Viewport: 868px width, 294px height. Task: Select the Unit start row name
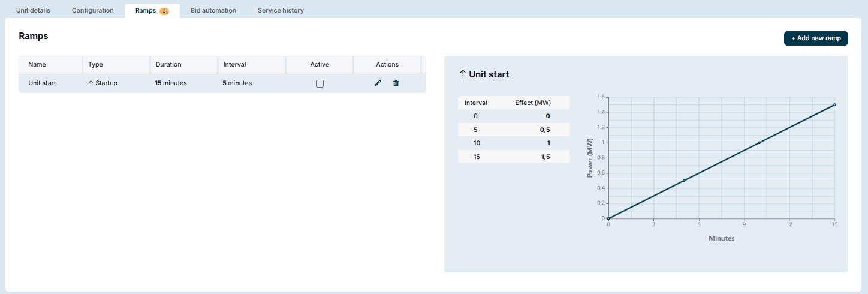pos(42,83)
